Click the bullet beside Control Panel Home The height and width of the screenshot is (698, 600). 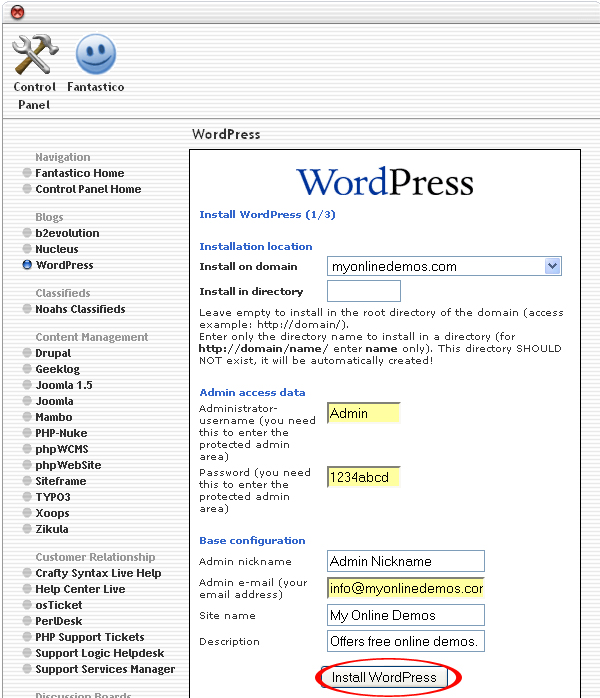27,188
